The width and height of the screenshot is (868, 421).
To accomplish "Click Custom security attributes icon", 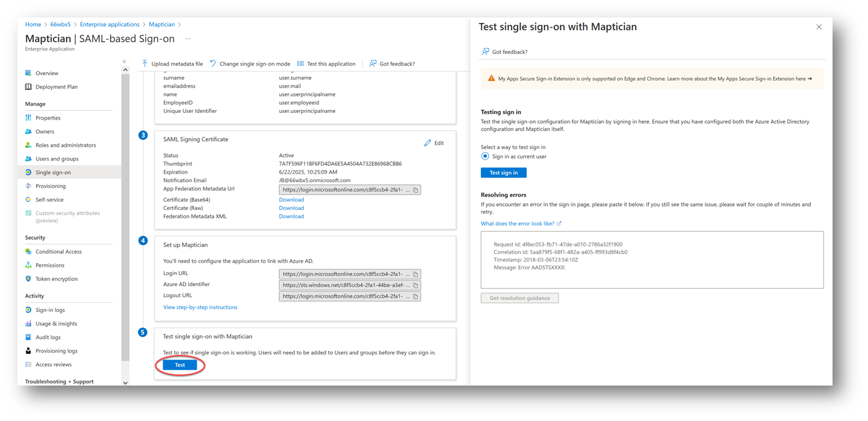I will [28, 213].
